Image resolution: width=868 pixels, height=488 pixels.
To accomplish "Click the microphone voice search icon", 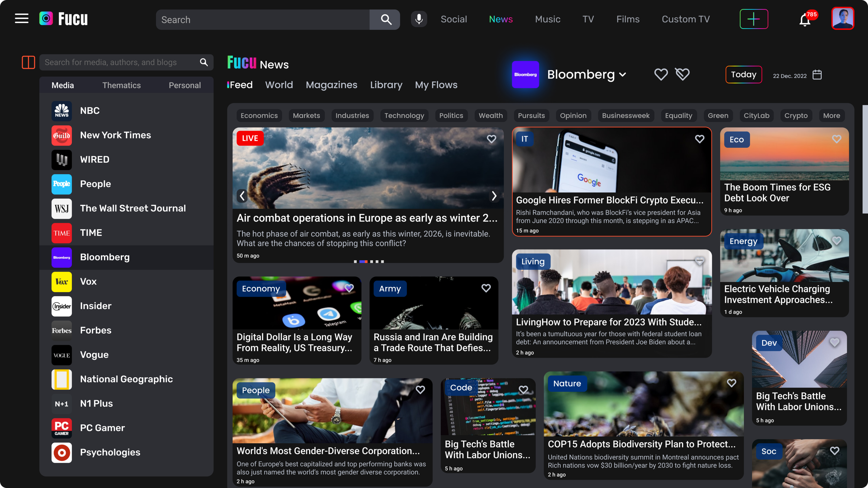I will (x=419, y=19).
